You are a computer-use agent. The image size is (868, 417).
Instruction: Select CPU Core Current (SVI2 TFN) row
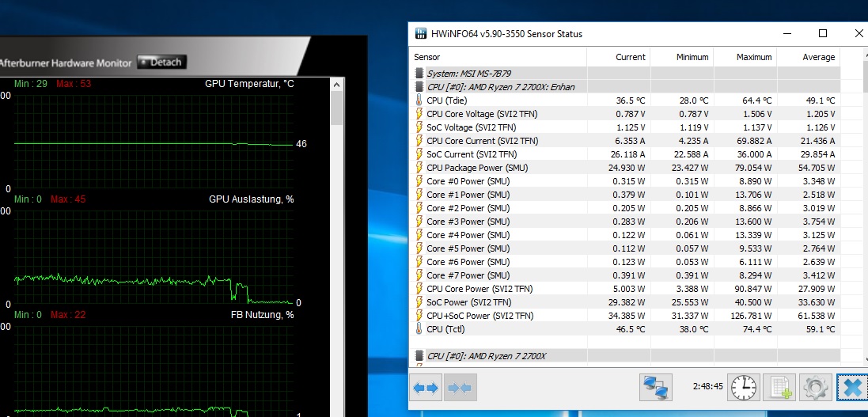(x=626, y=141)
